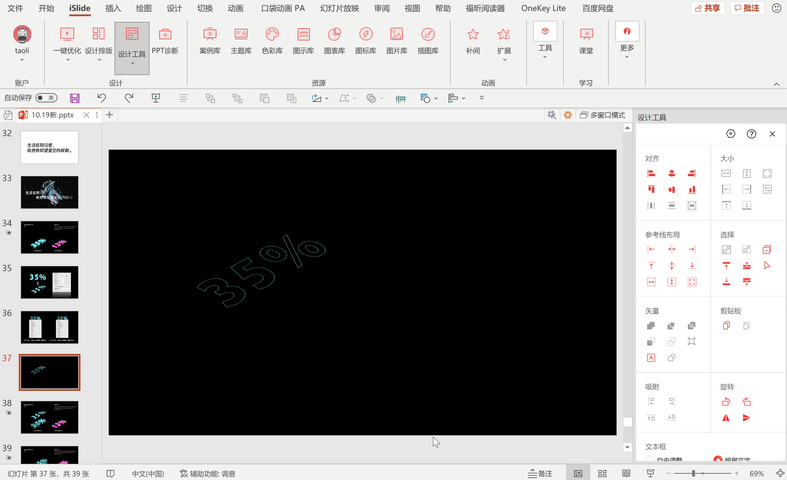Toggle 多窗口模式 multi-window mode

602,115
